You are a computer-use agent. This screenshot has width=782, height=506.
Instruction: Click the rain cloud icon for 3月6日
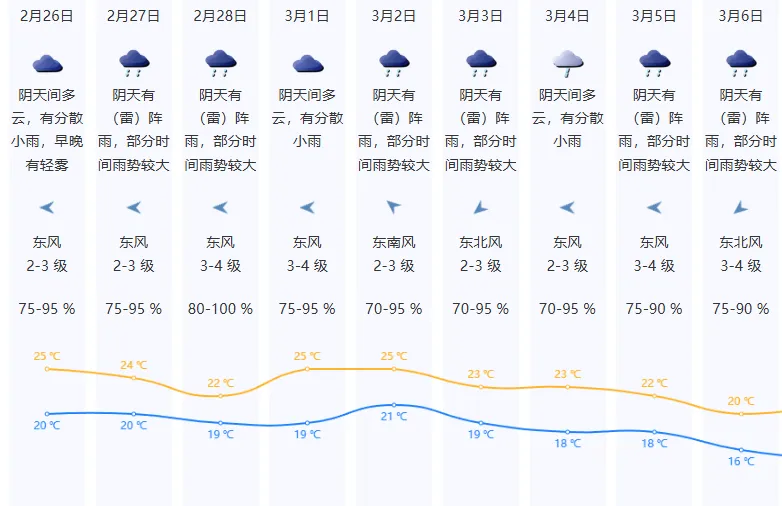pyautogui.click(x=742, y=63)
